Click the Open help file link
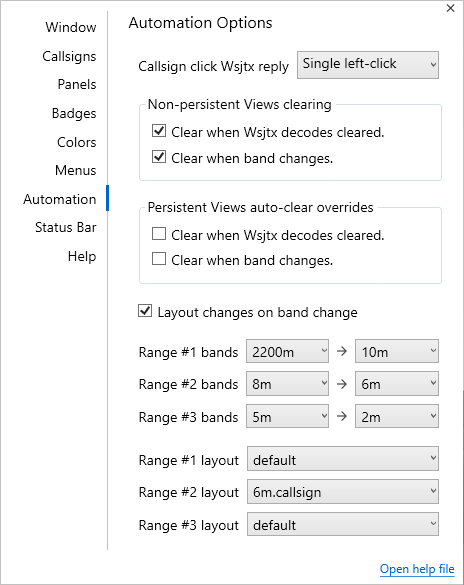The width and height of the screenshot is (464, 585). (x=417, y=569)
